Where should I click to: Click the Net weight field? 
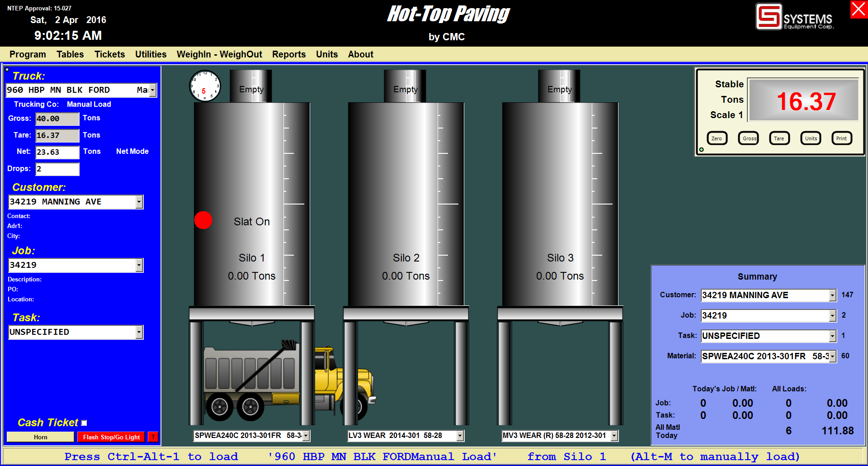pyautogui.click(x=57, y=152)
